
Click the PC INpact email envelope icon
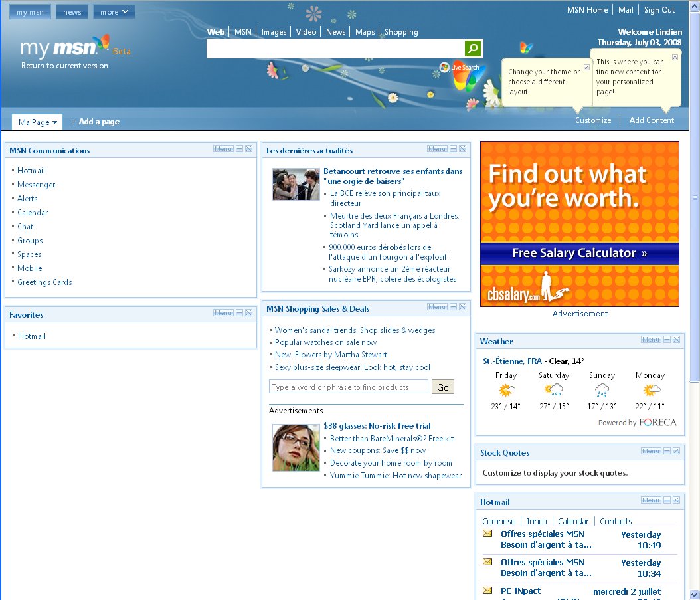coord(487,591)
